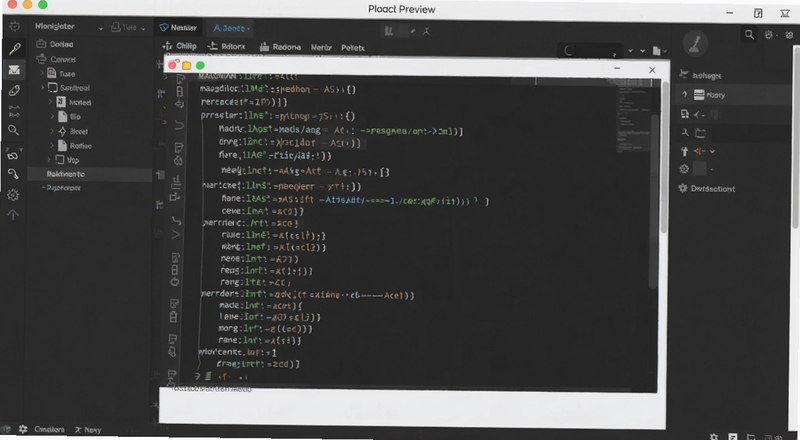Select the pen tool in left sidebar
This screenshot has width=800, height=440.
(x=14, y=48)
